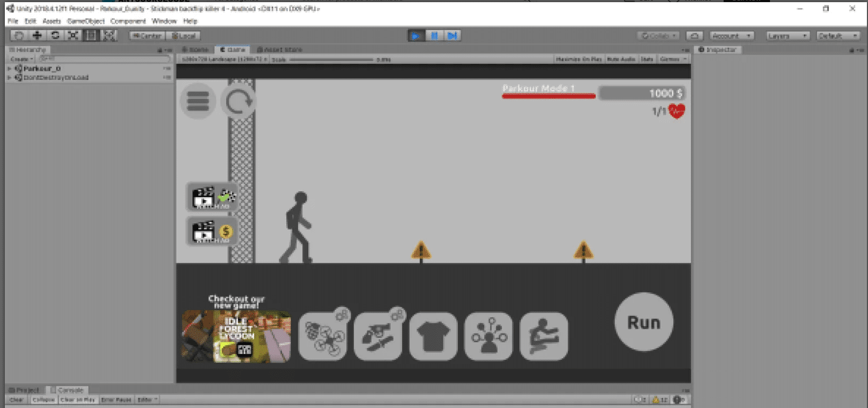
Task: Open the Component menu
Action: (128, 21)
